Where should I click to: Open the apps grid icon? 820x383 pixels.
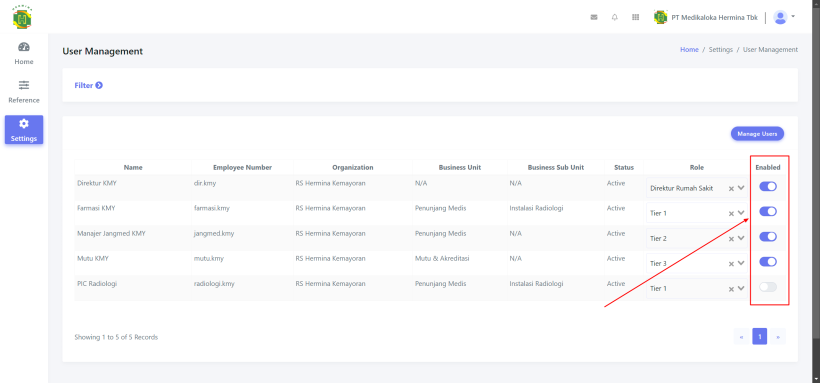tap(635, 17)
